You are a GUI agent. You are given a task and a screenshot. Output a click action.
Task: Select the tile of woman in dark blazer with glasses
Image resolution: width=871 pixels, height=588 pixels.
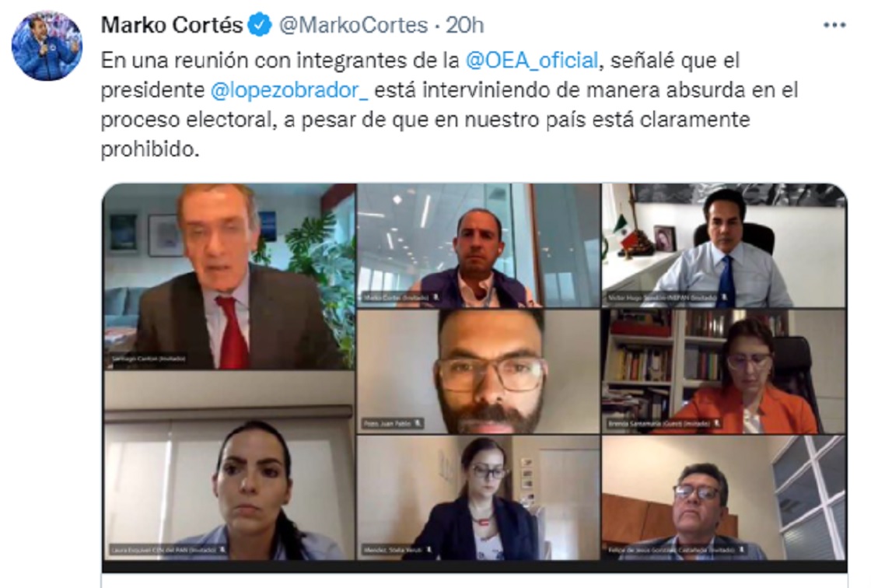[x=479, y=498]
